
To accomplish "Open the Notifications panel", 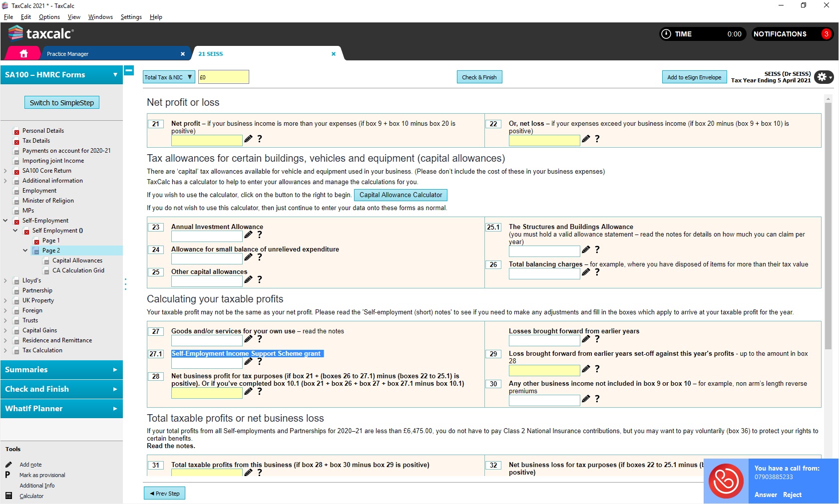I will click(x=793, y=34).
